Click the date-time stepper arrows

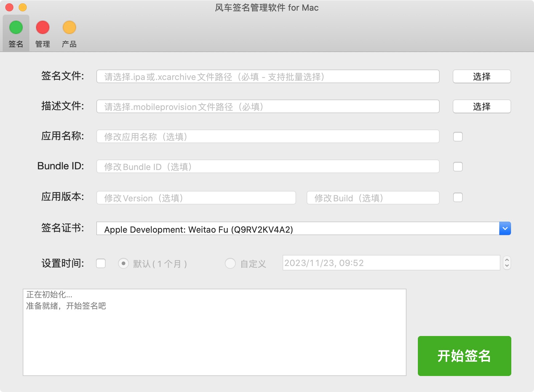(507, 263)
